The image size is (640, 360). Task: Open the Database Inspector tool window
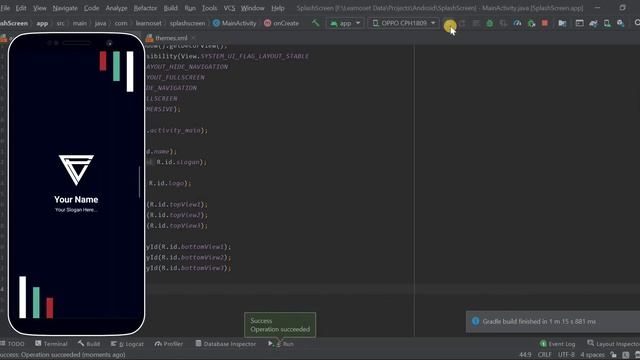[x=225, y=344]
